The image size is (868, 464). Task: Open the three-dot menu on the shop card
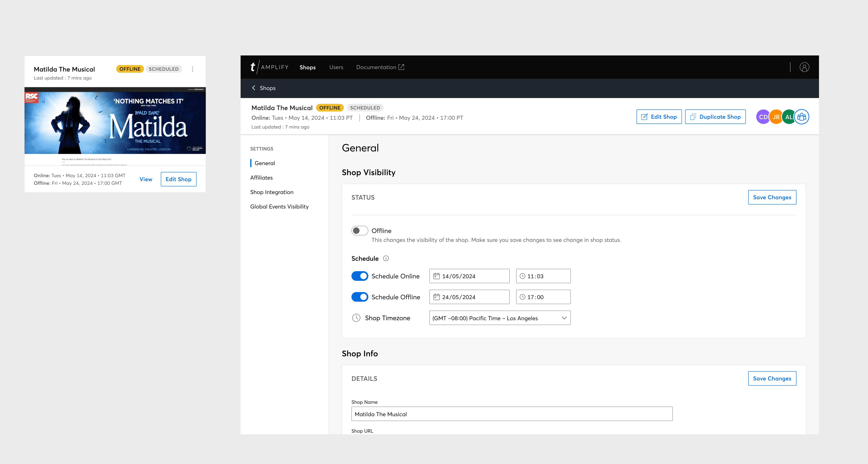click(x=192, y=69)
